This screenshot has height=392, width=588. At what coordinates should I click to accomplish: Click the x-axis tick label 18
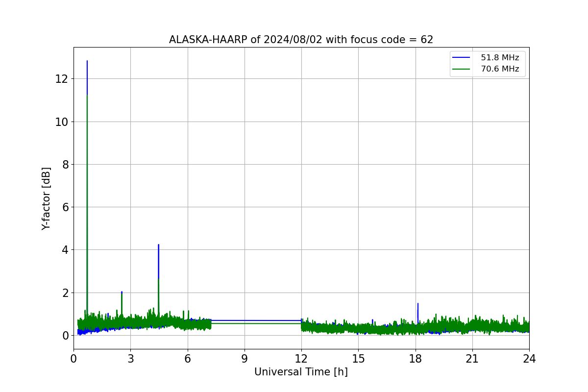tap(416, 359)
